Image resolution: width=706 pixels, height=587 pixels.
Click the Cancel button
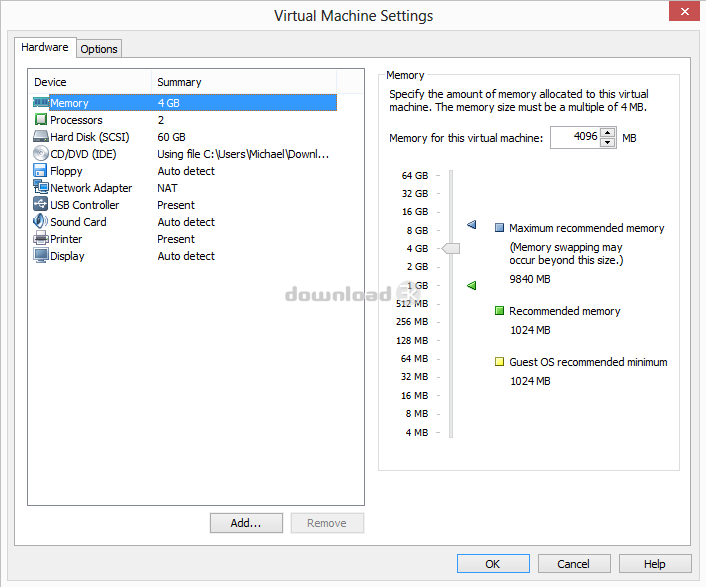(573, 564)
